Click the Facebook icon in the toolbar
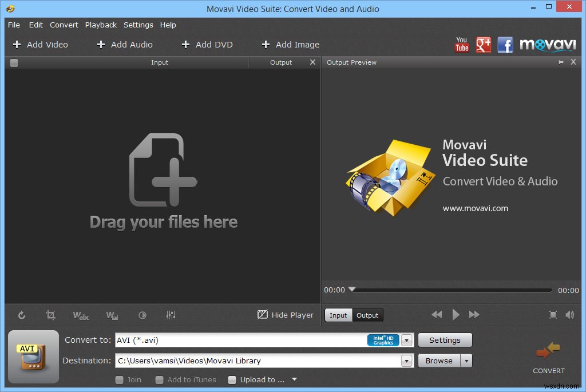The width and height of the screenshot is (586, 392). coord(505,44)
